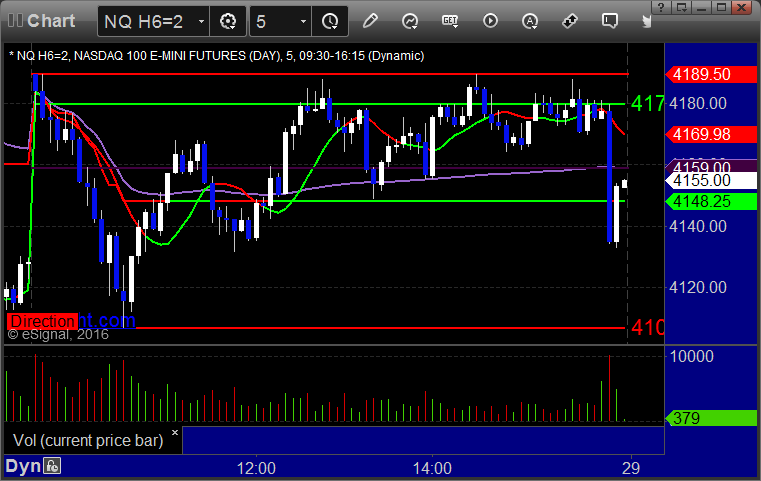Screen dimensions: 761x481
Task: Click the Twitter bird icon
Action: (646, 21)
